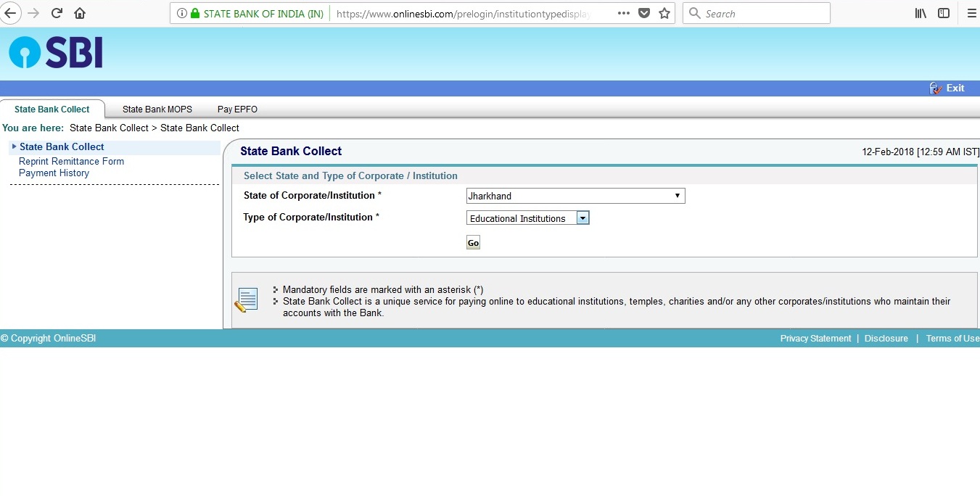Click the date and time '12-Feb-2018' text
The height and width of the screenshot is (496, 980).
tap(921, 152)
